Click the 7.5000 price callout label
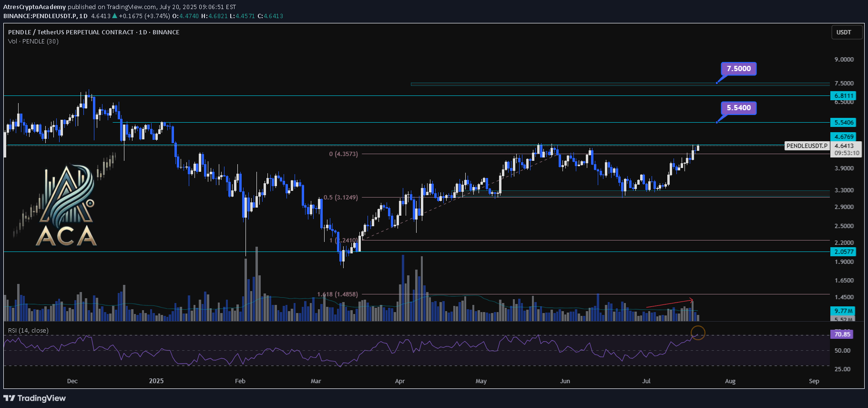The height and width of the screenshot is (408, 868). pos(738,69)
